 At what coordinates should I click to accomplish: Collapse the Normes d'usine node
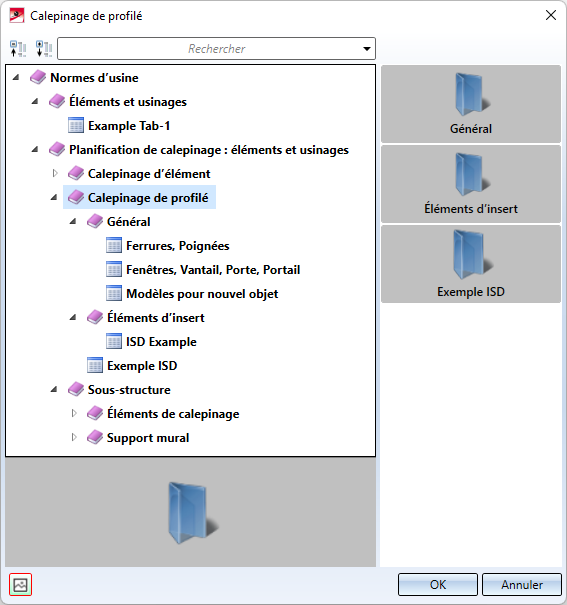pos(16,78)
